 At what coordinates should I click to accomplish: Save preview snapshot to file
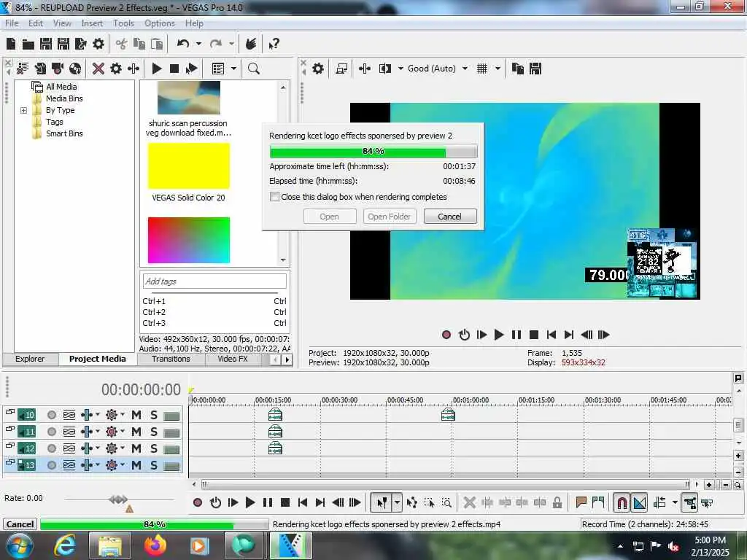click(x=535, y=69)
